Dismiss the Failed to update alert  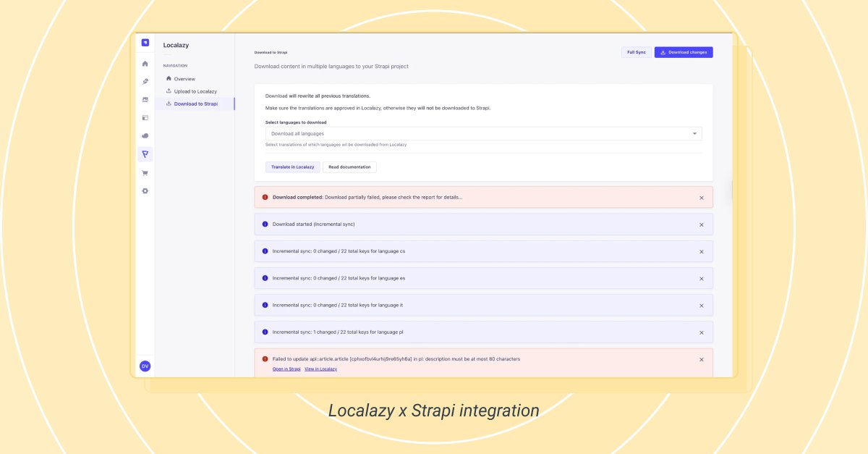[x=701, y=360]
